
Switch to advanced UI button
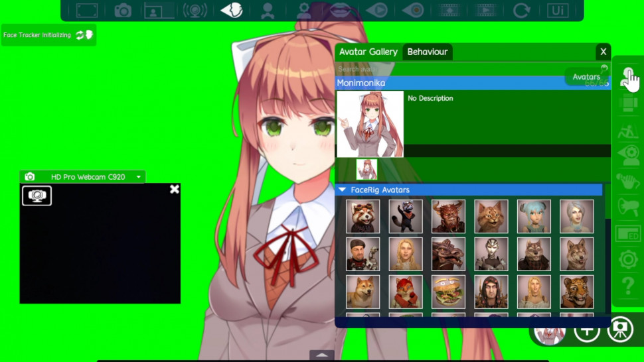(x=557, y=10)
